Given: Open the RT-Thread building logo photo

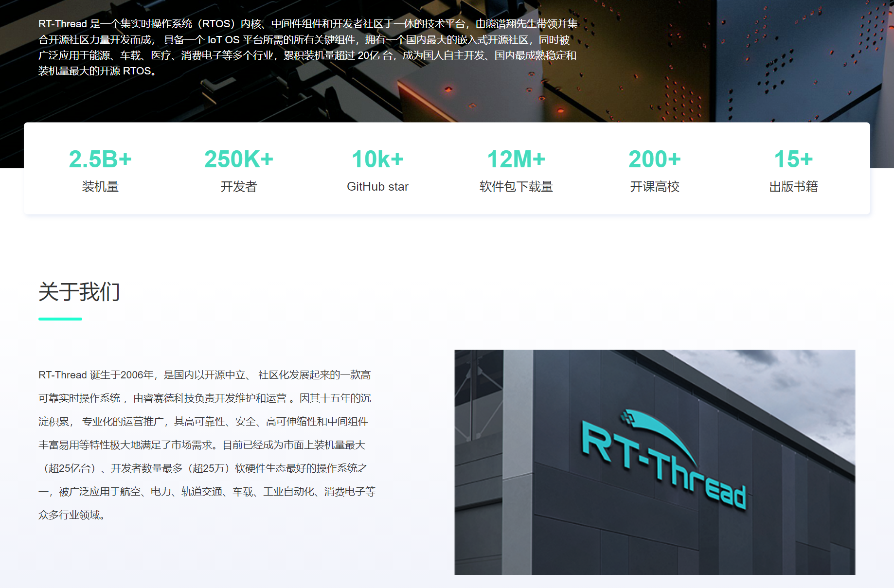Looking at the screenshot, I should click(x=655, y=462).
